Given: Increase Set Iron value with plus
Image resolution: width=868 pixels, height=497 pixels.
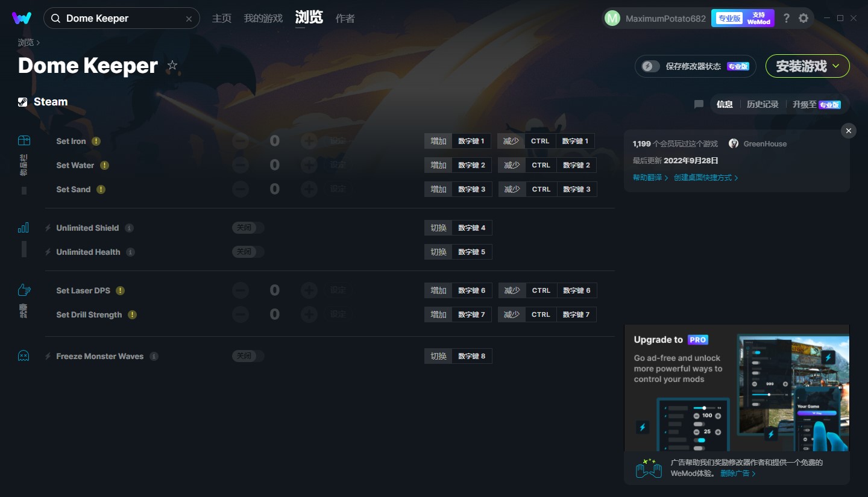Looking at the screenshot, I should [309, 141].
